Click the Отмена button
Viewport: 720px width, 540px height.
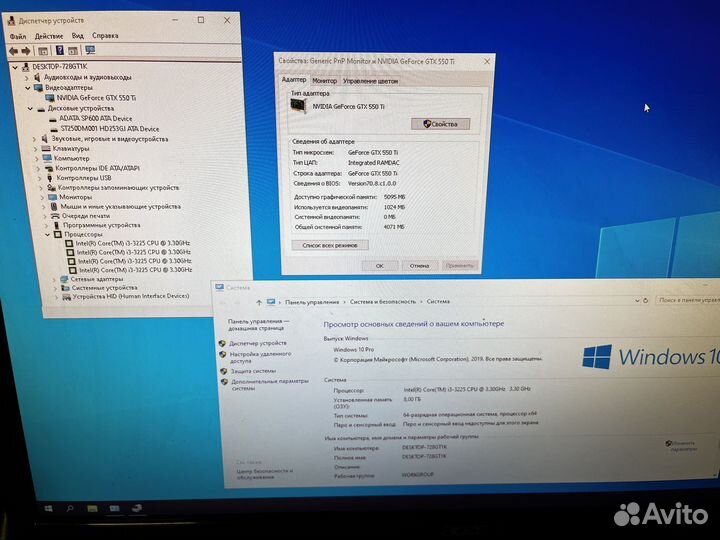click(x=419, y=266)
